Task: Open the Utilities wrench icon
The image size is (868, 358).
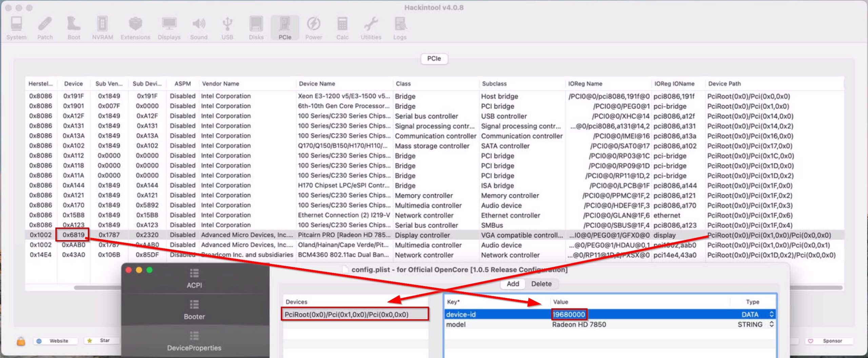Action: click(371, 28)
